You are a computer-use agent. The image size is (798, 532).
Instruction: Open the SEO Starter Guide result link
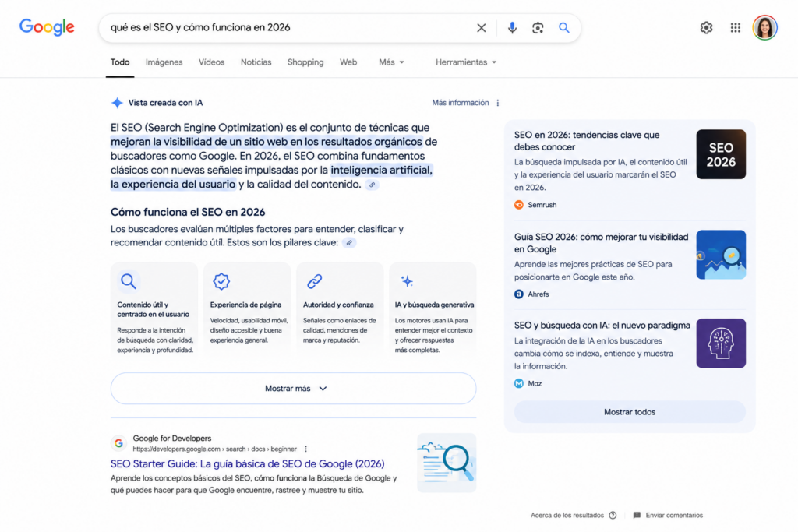[x=247, y=464]
